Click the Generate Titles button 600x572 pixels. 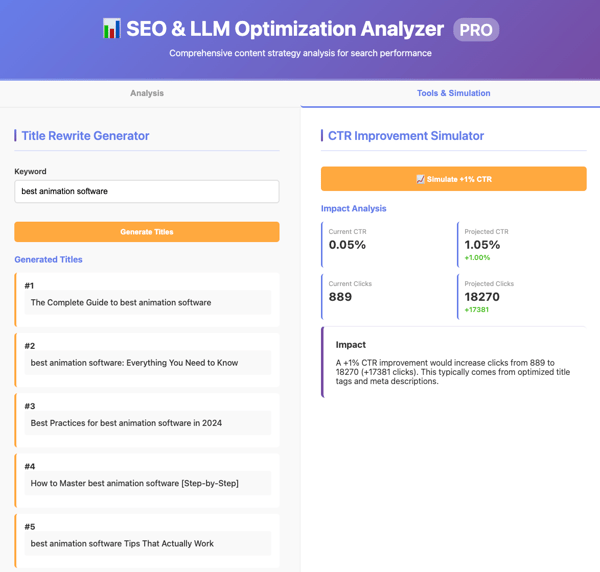(147, 232)
